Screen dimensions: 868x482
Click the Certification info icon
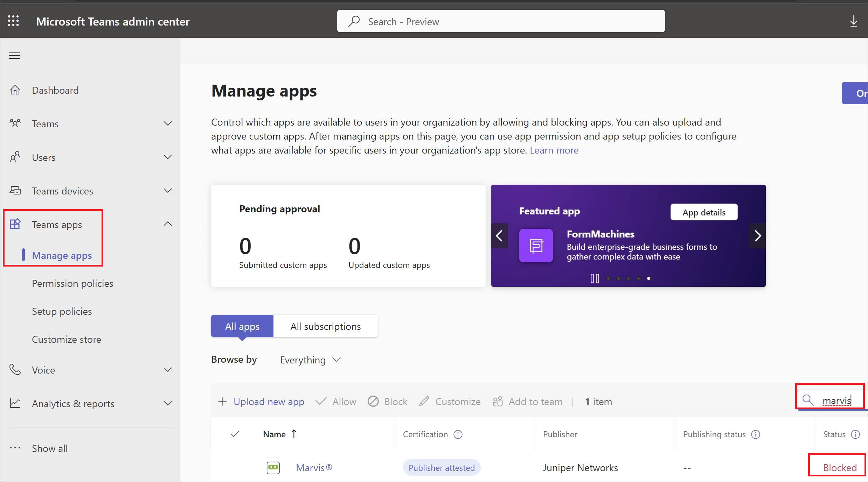pyautogui.click(x=458, y=434)
